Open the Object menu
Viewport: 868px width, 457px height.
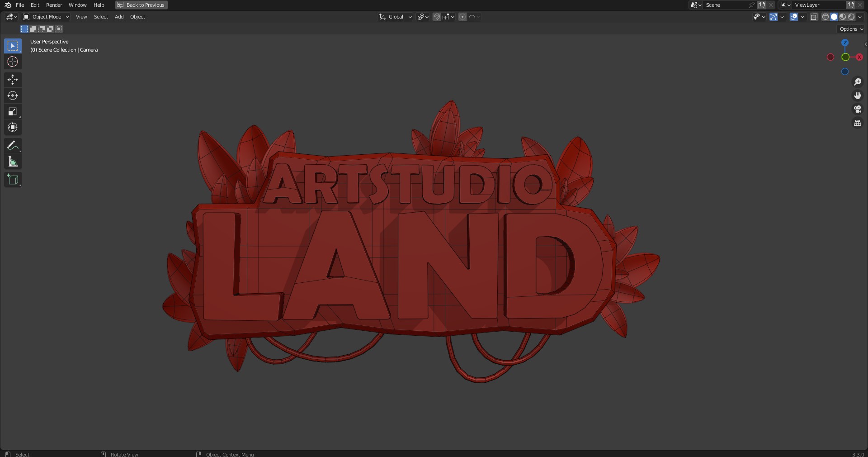[137, 17]
